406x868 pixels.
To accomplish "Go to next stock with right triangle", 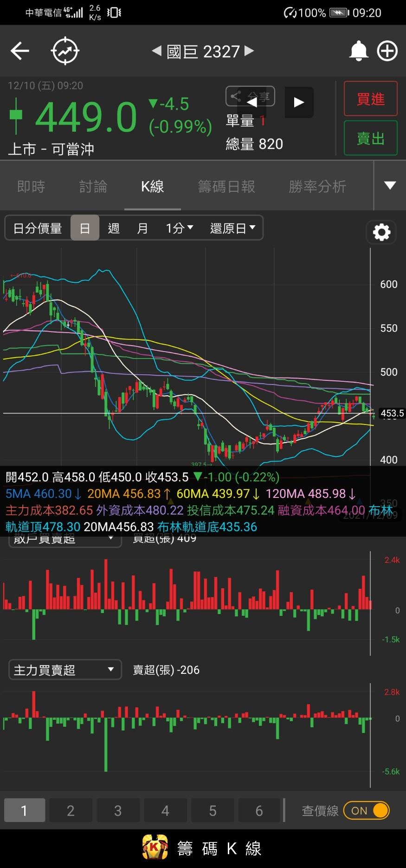I will point(249,51).
